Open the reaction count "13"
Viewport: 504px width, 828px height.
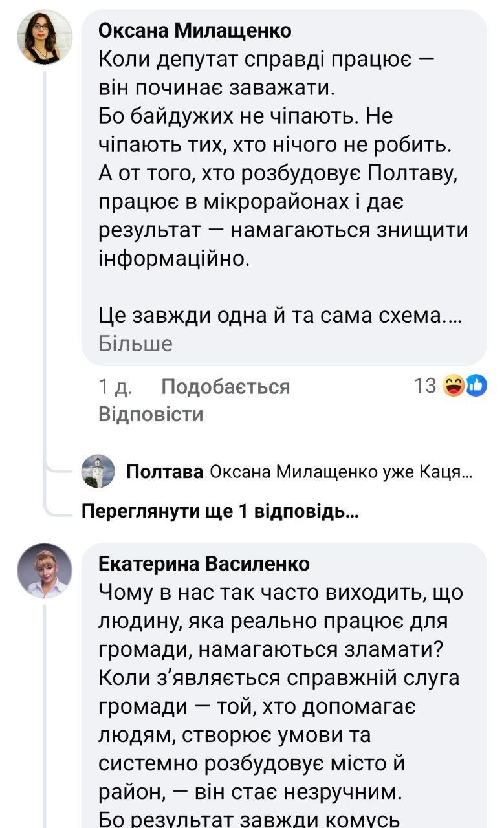coord(426,386)
